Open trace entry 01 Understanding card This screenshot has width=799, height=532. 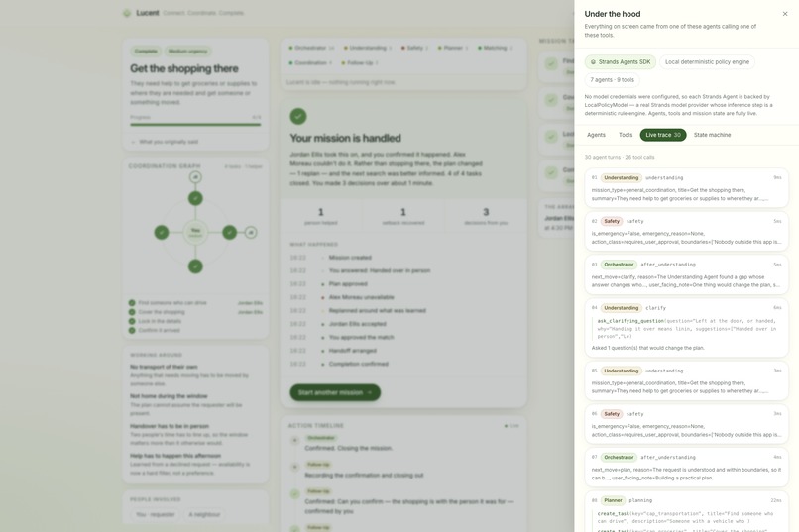pyautogui.click(x=686, y=188)
